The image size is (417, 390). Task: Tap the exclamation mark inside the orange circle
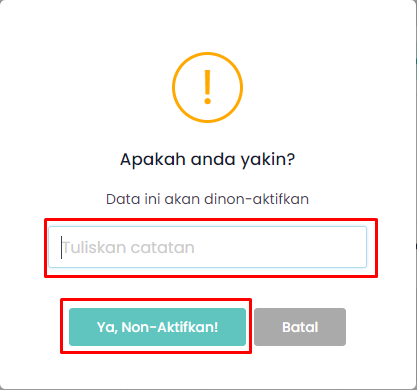(207, 87)
